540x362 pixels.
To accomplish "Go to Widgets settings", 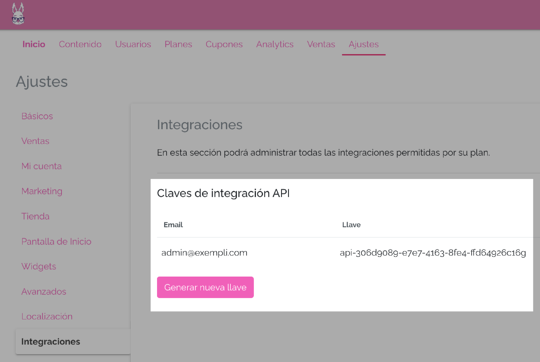I will pyautogui.click(x=39, y=267).
